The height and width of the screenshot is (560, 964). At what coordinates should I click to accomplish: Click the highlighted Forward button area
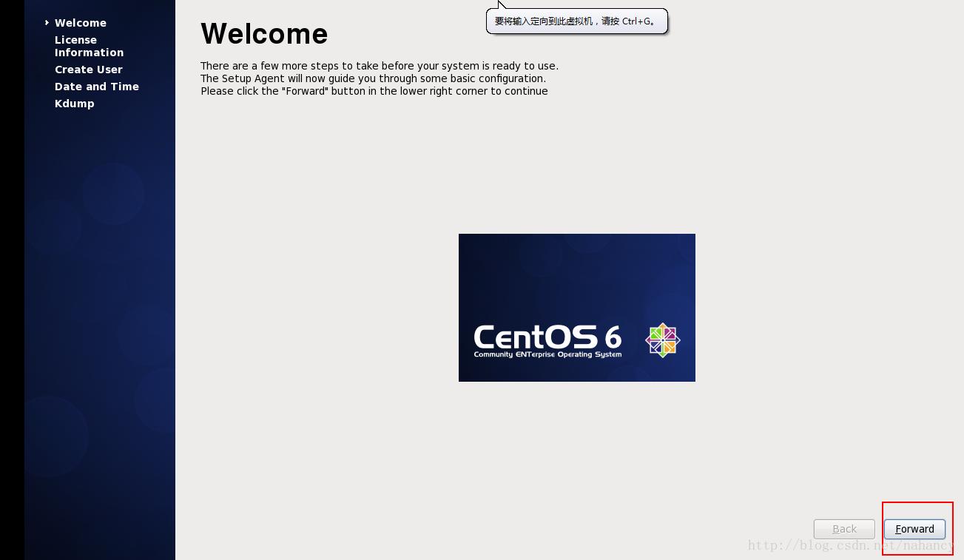[x=915, y=529]
